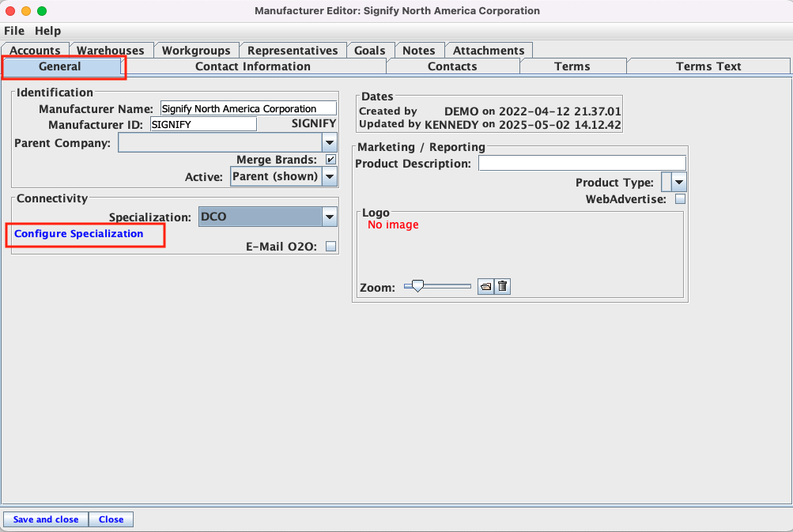Screen dimensions: 793x532
Task: Expand the Product Type dropdown
Action: (x=678, y=182)
